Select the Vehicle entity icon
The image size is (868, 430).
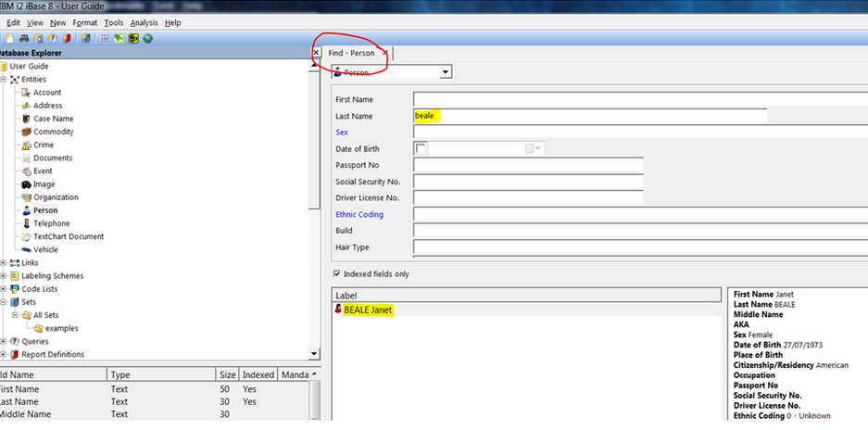coord(25,250)
